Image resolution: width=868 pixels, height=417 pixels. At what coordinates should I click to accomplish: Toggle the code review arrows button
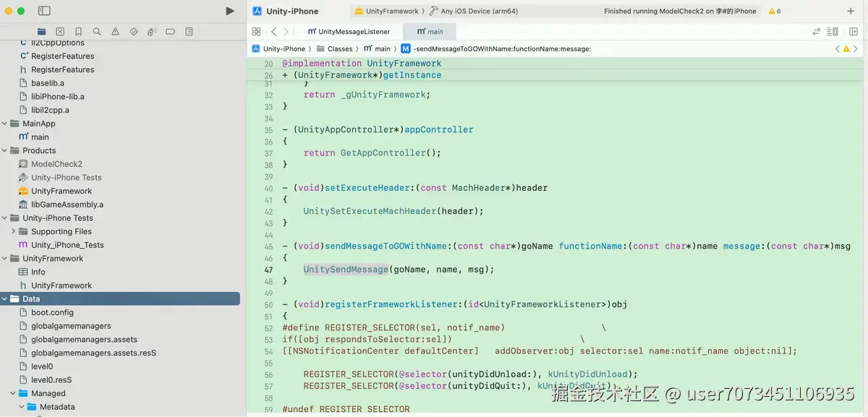point(817,32)
